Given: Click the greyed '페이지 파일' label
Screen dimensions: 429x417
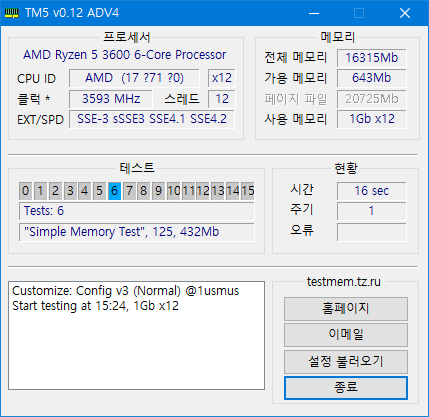Looking at the screenshot, I should [x=296, y=99].
